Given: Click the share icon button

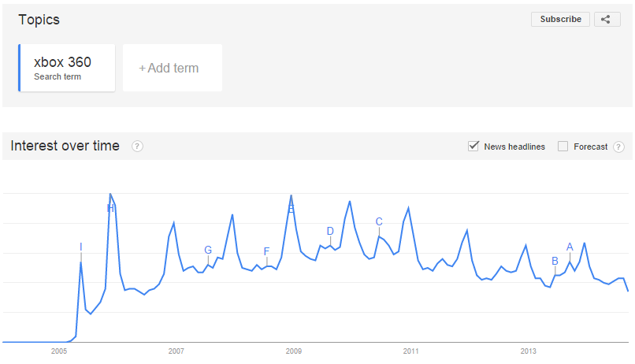Looking at the screenshot, I should [x=607, y=19].
